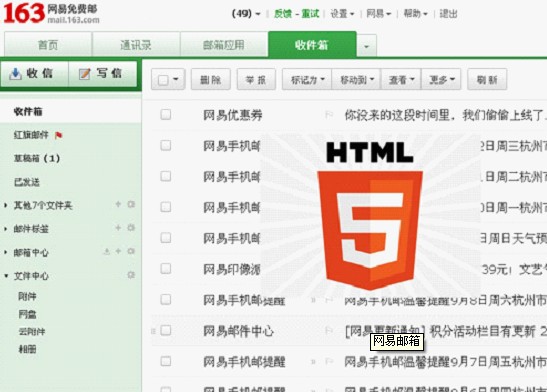Open the 帮助 dropdown menu

pos(415,14)
